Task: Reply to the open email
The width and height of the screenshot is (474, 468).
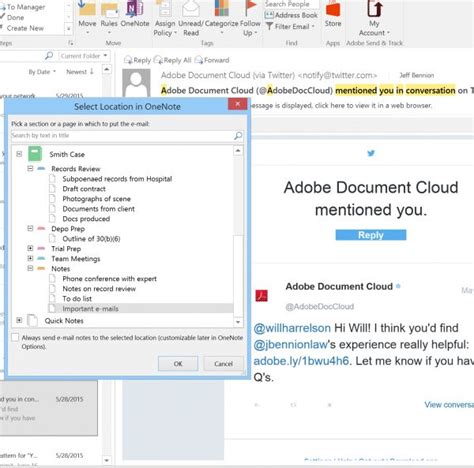Action: pyautogui.click(x=137, y=60)
